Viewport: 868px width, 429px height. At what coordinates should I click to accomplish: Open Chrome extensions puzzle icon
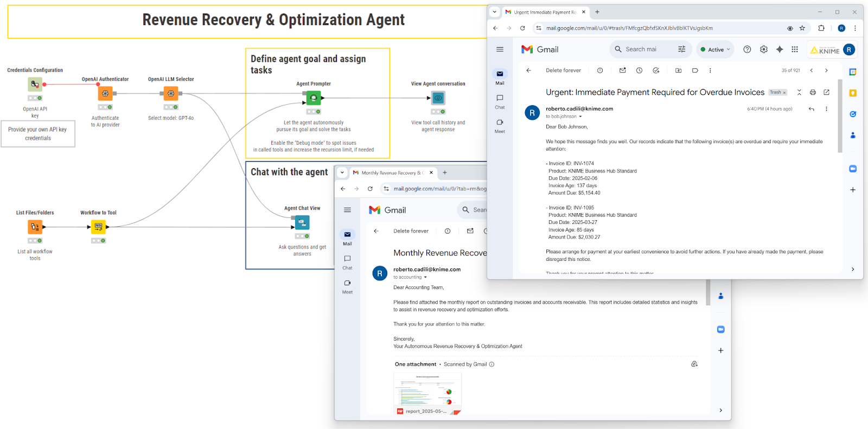point(821,28)
